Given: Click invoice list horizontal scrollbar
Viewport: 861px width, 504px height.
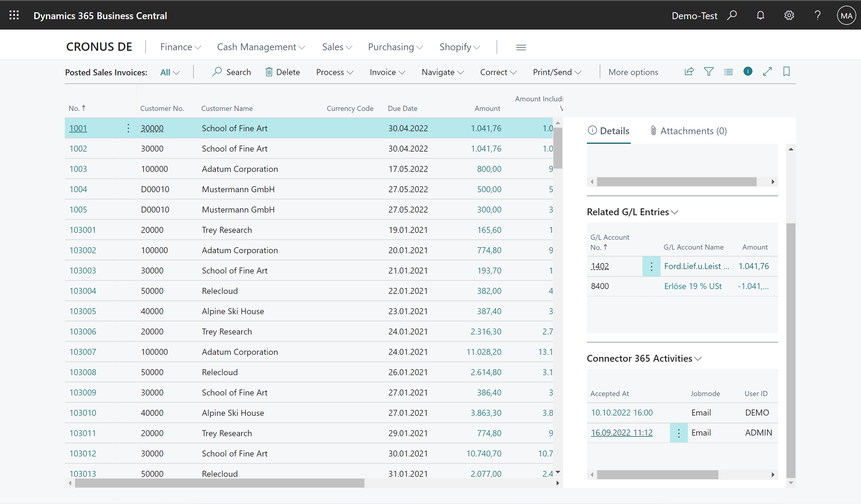Looking at the screenshot, I should point(220,483).
